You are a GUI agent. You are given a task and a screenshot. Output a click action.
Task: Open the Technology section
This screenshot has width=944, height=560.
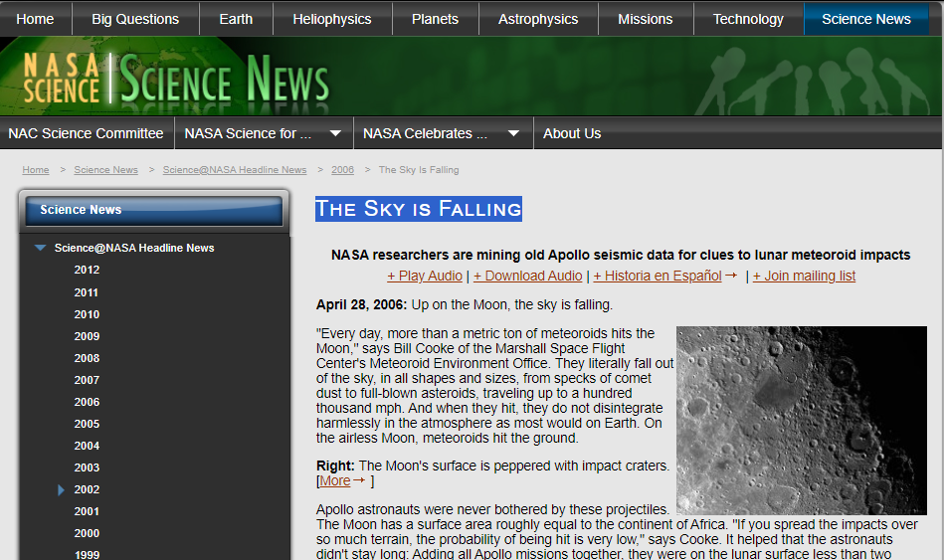748,19
